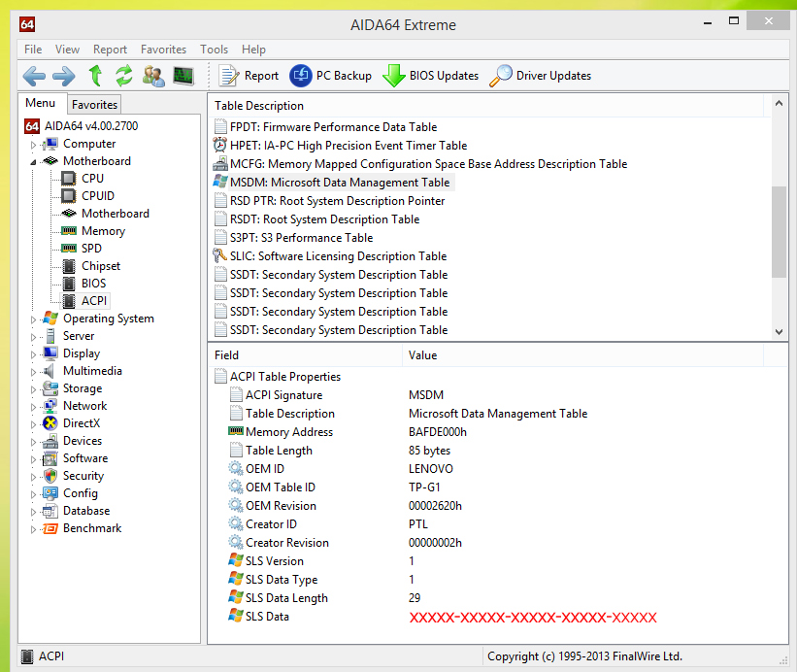Screen dimensions: 797x672
Task: Click the green Refresh toolbar icon
Action: click(x=124, y=76)
